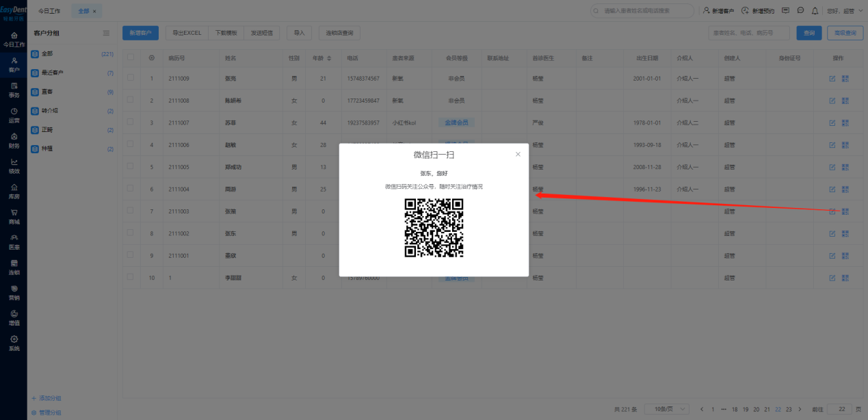This screenshot has width=868, height=420.
Task: Check the checkbox for 陈妍希 row
Action: [x=131, y=101]
